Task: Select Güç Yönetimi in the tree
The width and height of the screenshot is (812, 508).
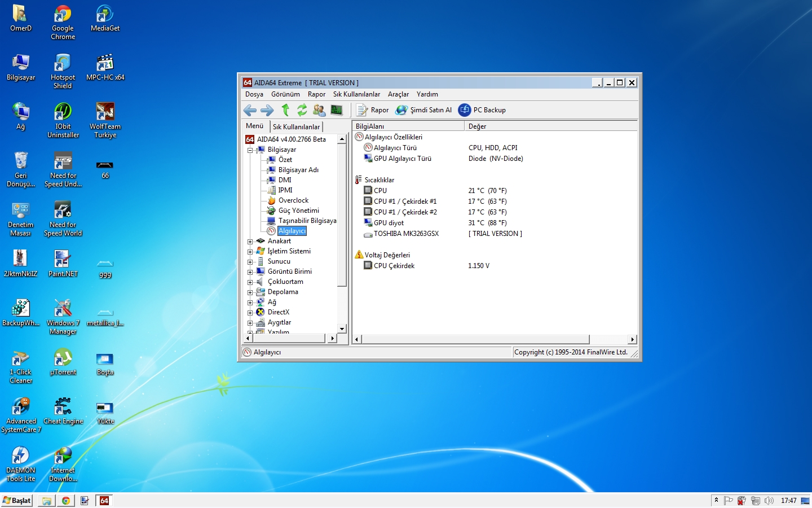Action: [x=299, y=211]
